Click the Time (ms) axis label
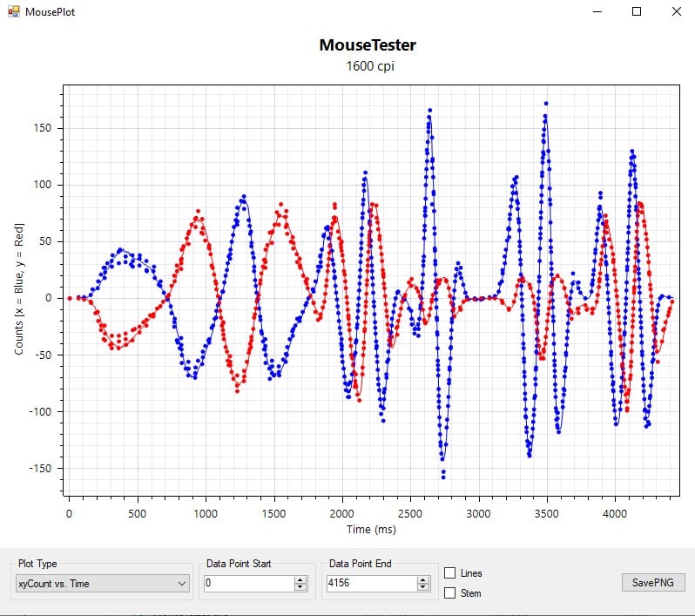 [370, 530]
